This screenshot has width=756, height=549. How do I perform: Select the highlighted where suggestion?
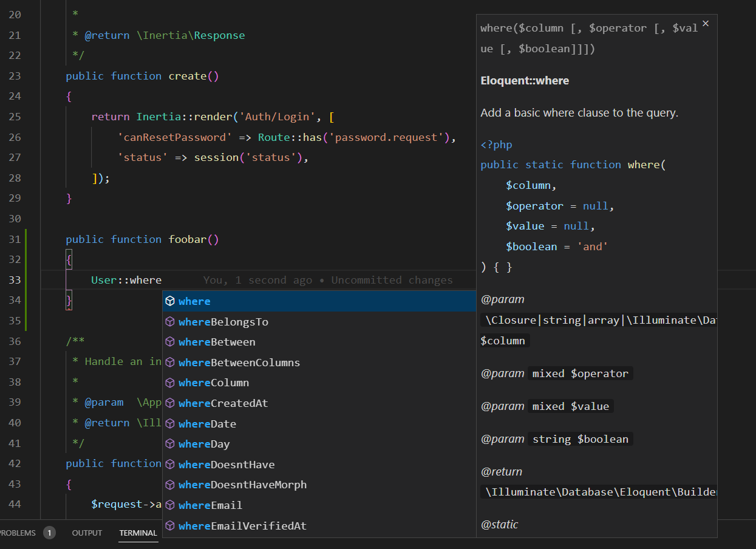pos(194,301)
